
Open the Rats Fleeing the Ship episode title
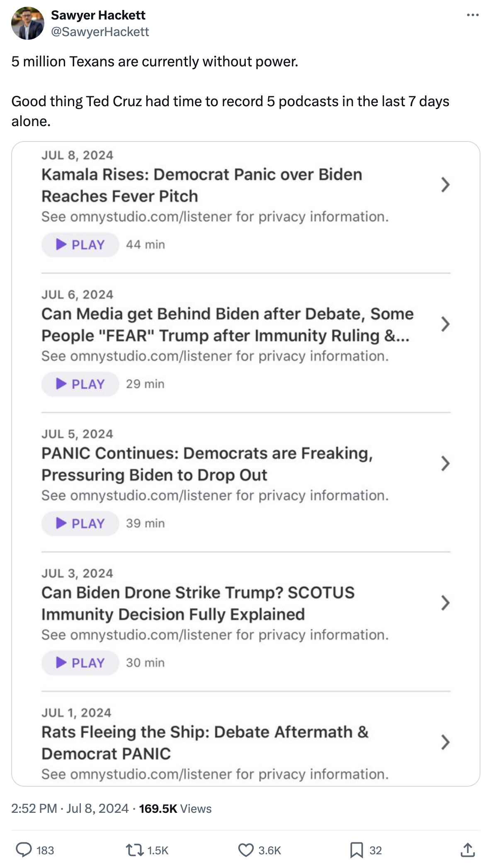point(205,743)
